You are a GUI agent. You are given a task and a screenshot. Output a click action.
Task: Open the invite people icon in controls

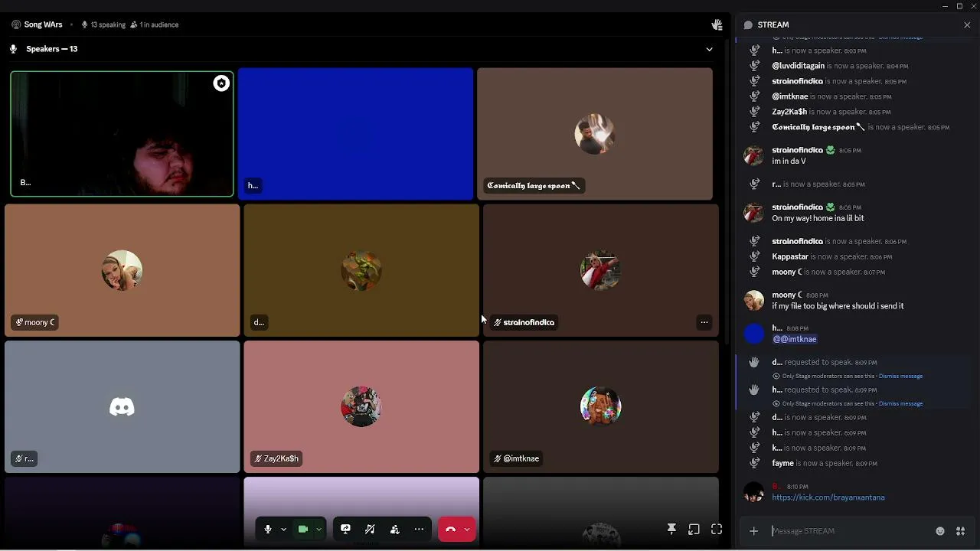coord(394,530)
